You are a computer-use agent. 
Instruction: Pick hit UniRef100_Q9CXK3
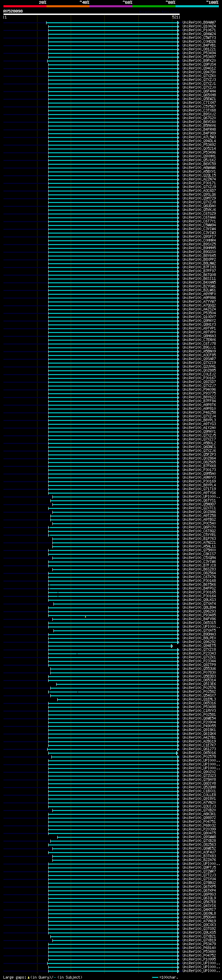click(199, 925)
